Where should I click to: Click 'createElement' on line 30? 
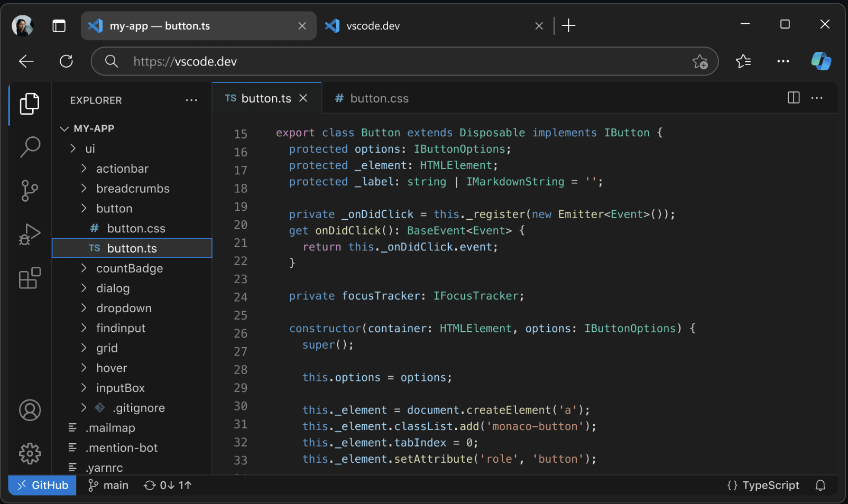509,410
